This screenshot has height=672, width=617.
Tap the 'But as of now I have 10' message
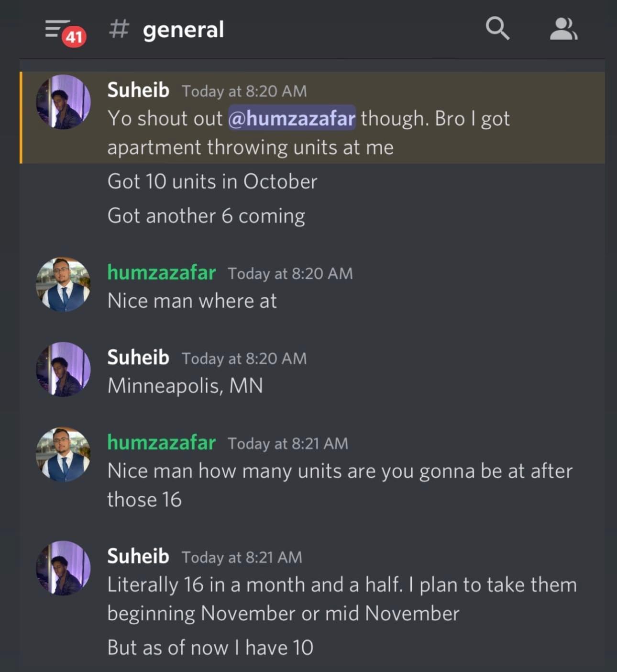tap(210, 648)
